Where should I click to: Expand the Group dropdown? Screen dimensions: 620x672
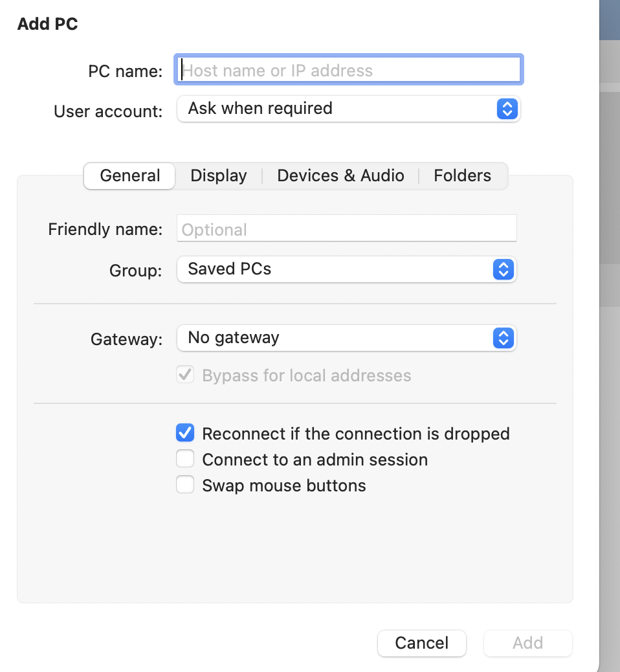(346, 269)
